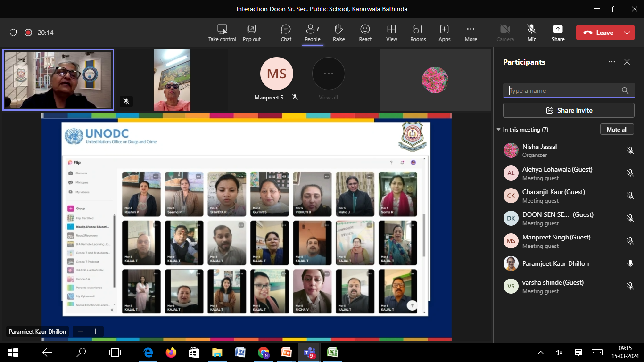
Task: Click the Take control icon
Action: tap(222, 33)
